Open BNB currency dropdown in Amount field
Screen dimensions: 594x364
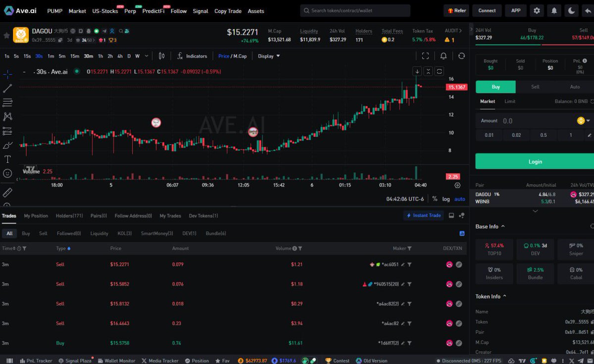[x=584, y=121]
